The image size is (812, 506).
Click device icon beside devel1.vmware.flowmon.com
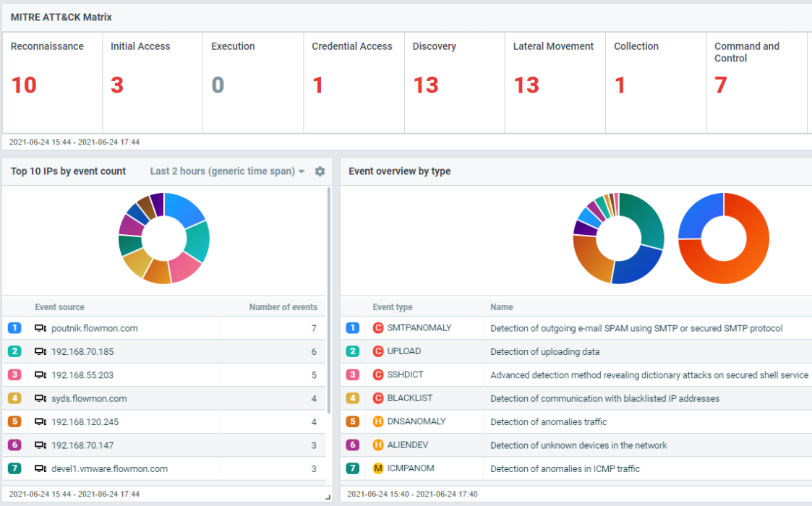(40, 468)
